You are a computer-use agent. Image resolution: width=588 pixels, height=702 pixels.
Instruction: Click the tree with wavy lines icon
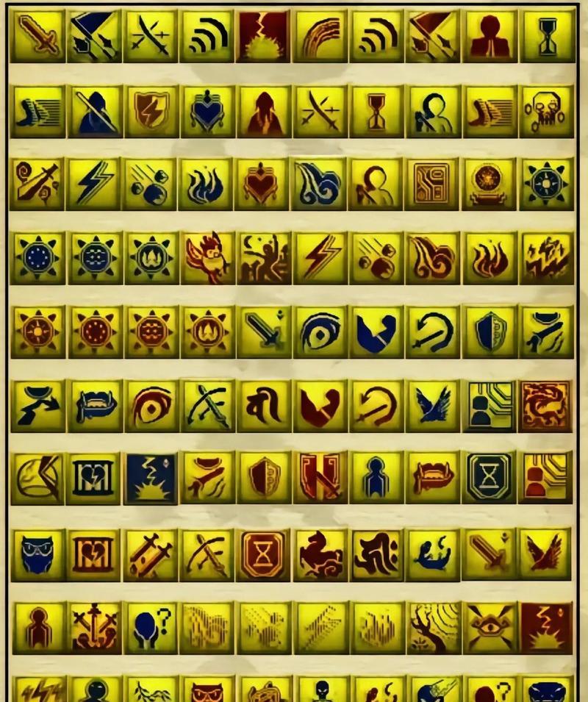[433, 628]
